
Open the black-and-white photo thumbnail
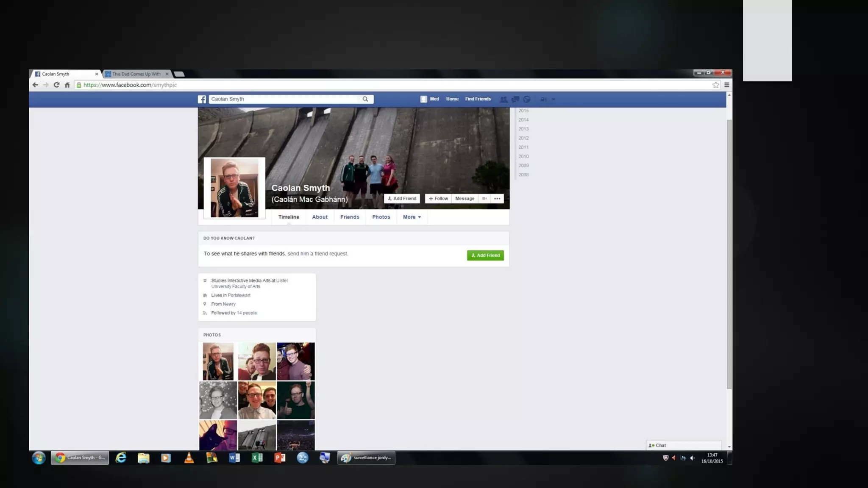coord(218,400)
